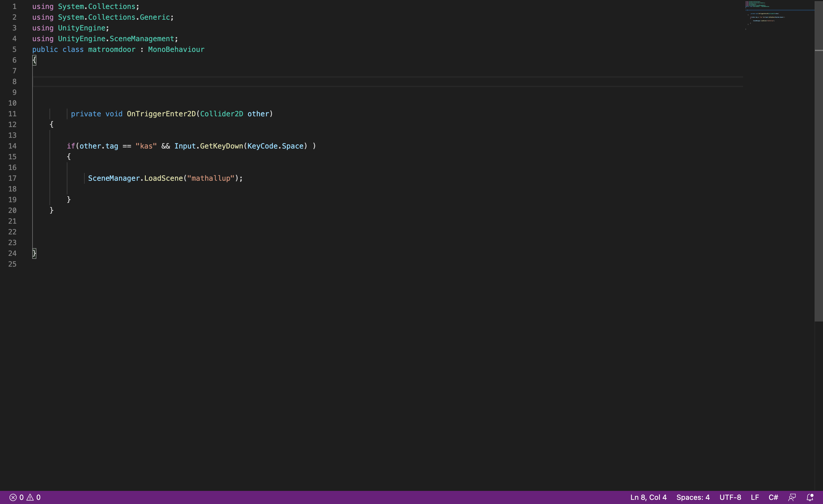
Task: Select the UTF-8 encoding indicator
Action: pyautogui.click(x=730, y=497)
